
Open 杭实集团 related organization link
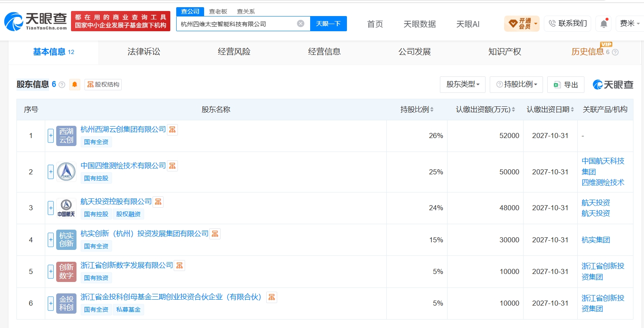click(x=596, y=240)
